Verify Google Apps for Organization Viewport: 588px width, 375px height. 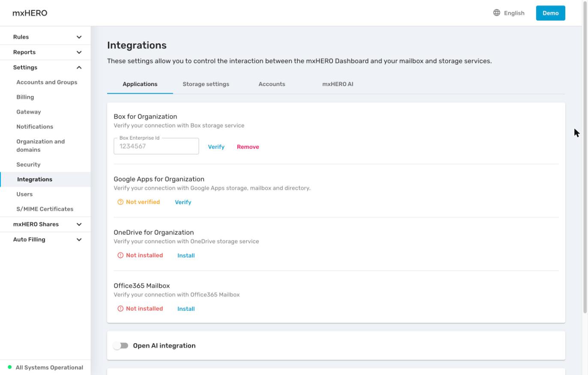(183, 202)
